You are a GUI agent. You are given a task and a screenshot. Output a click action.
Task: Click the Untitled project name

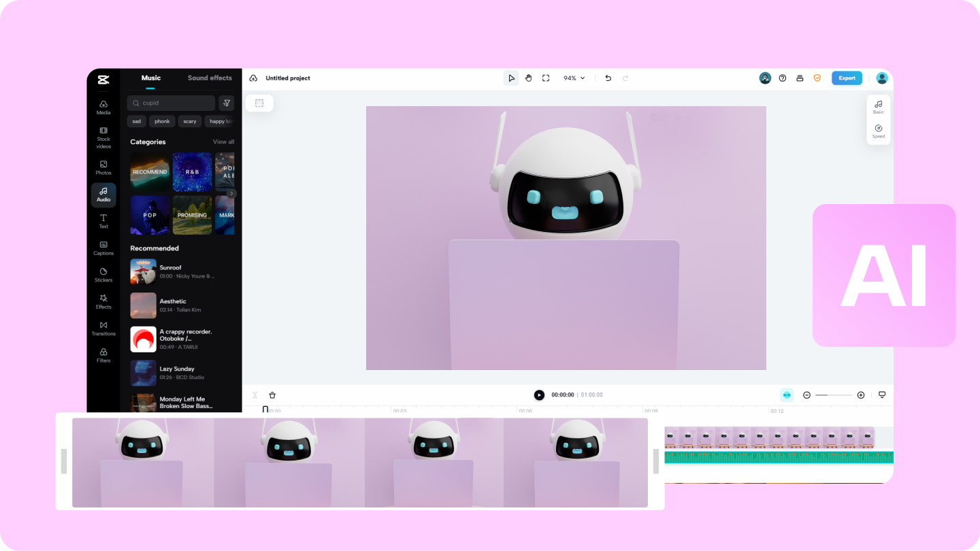288,78
